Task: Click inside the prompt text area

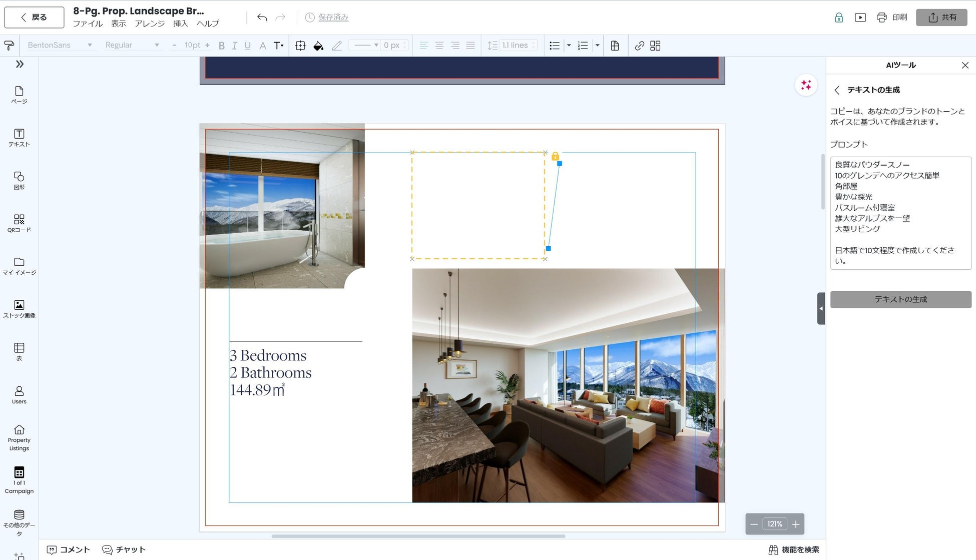Action: coord(900,213)
